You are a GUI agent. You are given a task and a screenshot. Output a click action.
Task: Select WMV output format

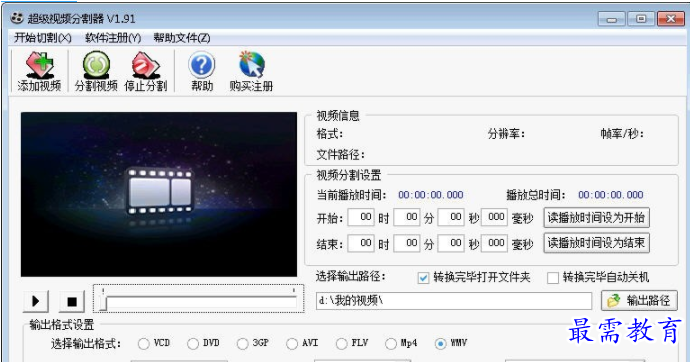(440, 344)
